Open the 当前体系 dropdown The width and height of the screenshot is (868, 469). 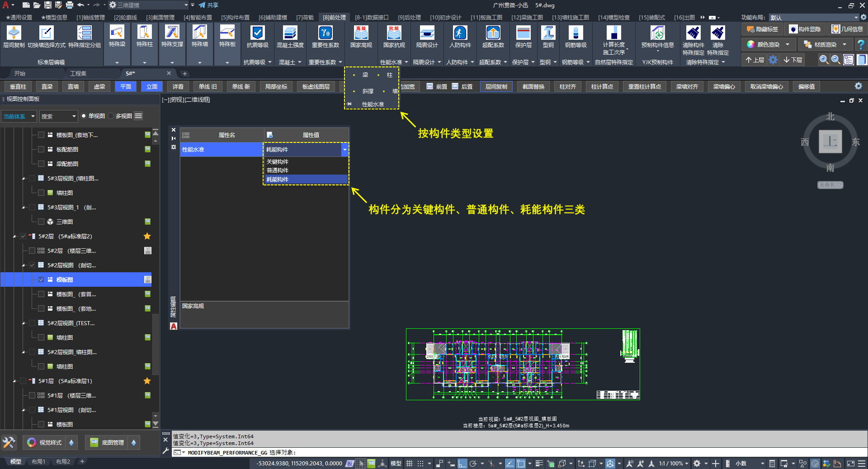point(19,116)
